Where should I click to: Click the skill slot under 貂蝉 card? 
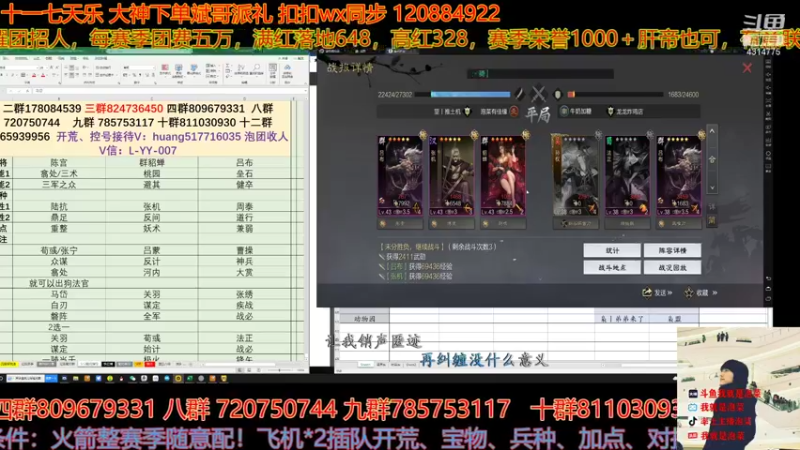[x=503, y=223]
